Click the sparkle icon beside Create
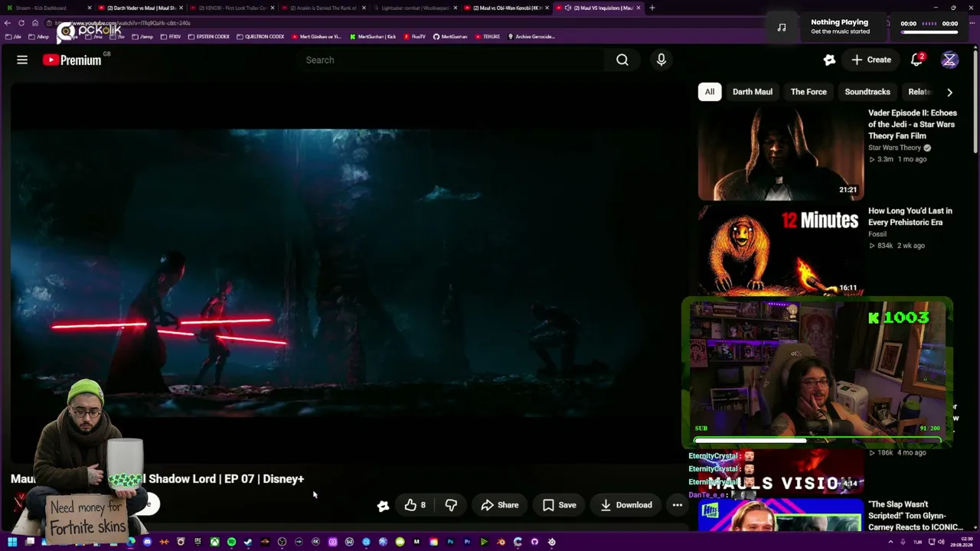 coord(829,60)
